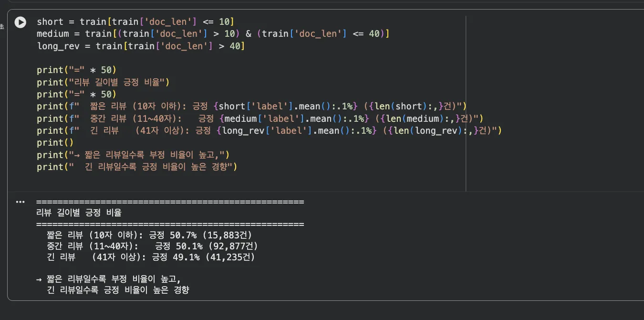
Task: Click the ellipsis beside the cell output
Action: [x=20, y=202]
